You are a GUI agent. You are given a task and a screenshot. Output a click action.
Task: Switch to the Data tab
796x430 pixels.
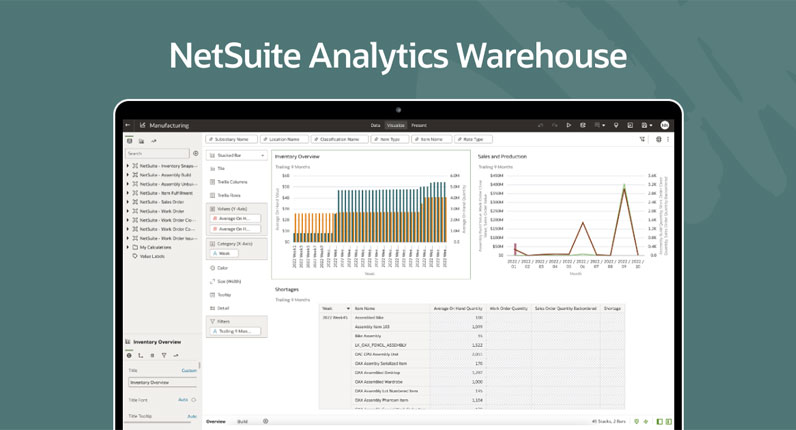tap(375, 125)
